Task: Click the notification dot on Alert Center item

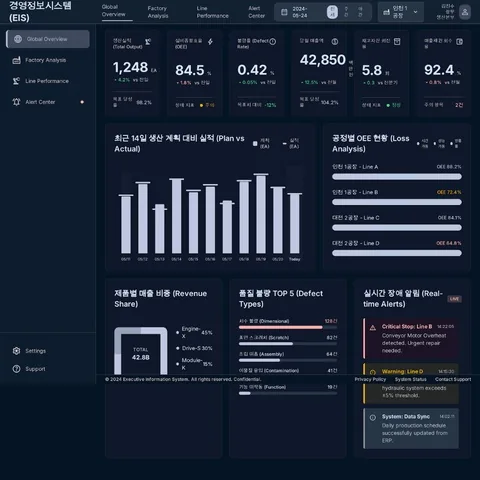Action: pyautogui.click(x=82, y=102)
